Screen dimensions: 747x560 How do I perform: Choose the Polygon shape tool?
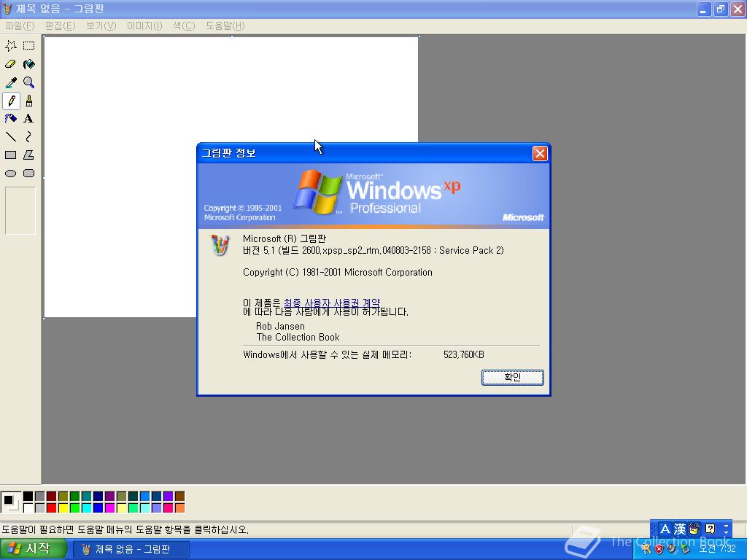tap(29, 155)
